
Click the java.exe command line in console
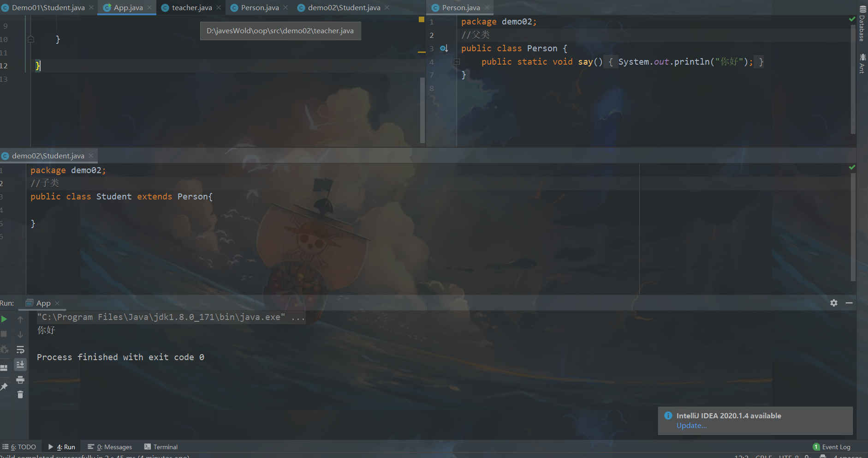171,317
